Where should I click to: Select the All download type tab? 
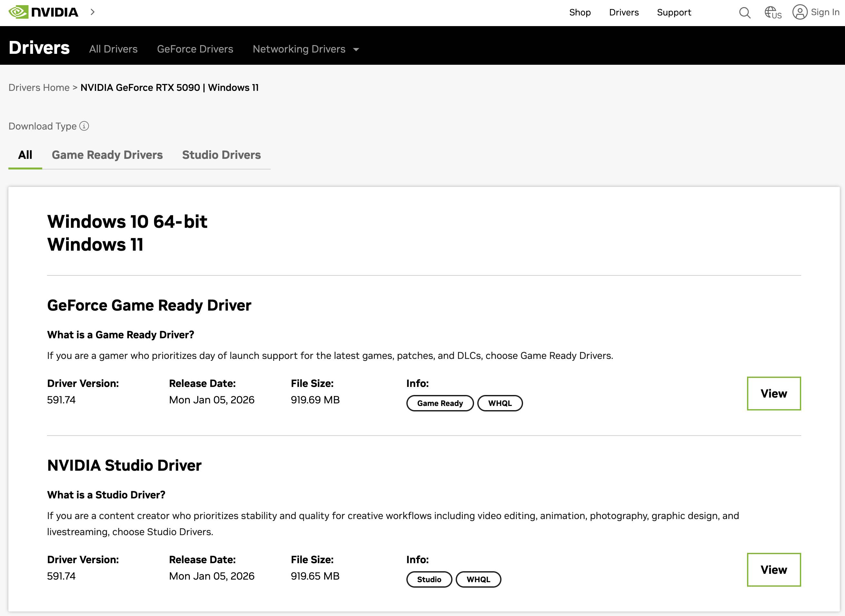point(25,155)
